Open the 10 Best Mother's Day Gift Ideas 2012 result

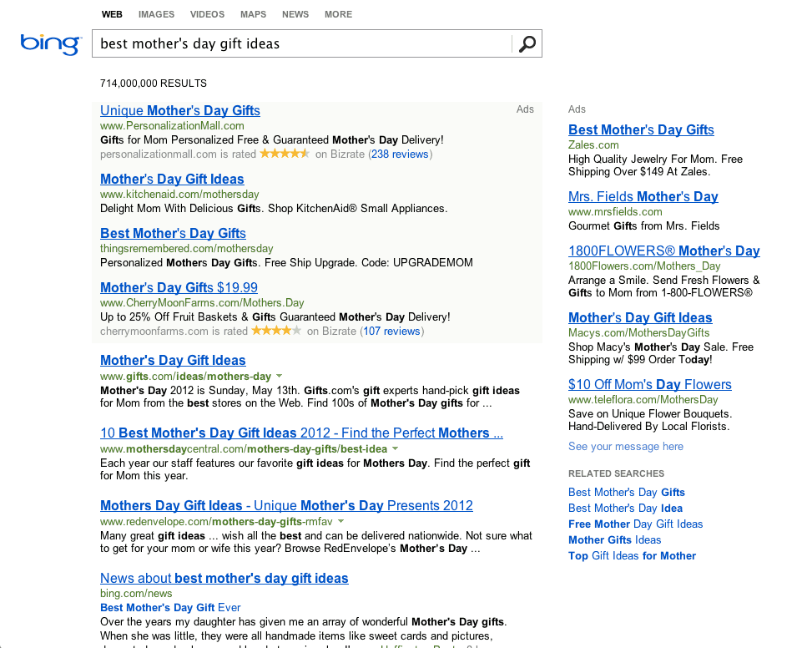(x=301, y=433)
